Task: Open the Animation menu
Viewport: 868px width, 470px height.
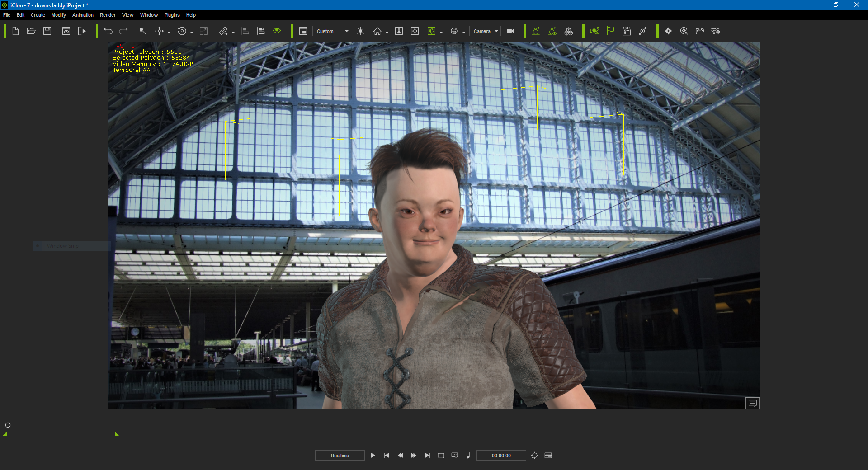Action: 83,15
